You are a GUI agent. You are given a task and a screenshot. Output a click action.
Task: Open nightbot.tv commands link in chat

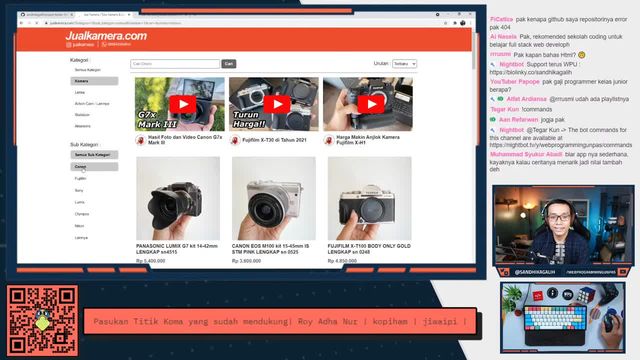point(560,145)
